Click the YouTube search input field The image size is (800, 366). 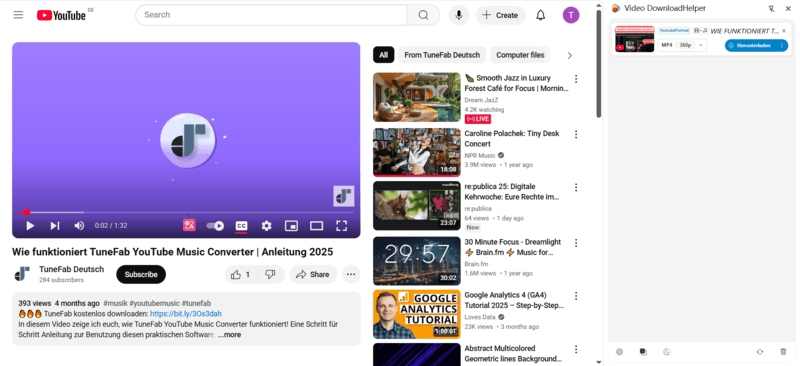point(271,15)
